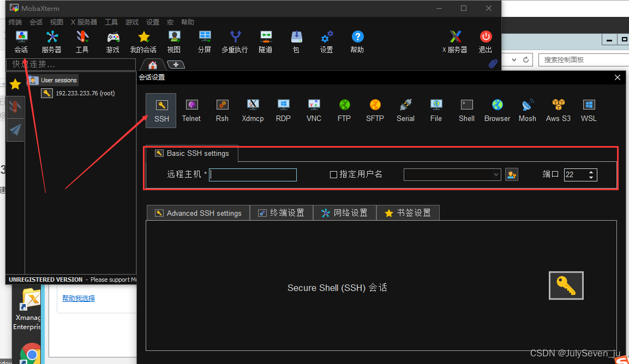This screenshot has height=364, width=629.
Task: Click the Control Panel refresh button
Action: tap(526, 60)
